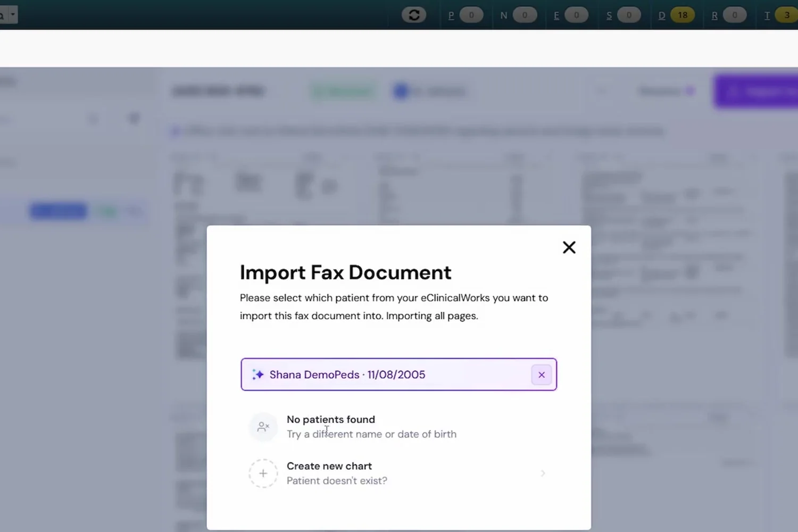
Task: Clear the Shana DemoPeds patient search
Action: 542,375
